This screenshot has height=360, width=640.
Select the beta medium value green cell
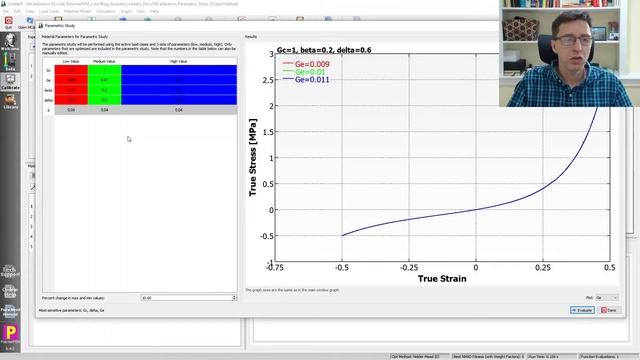point(104,90)
